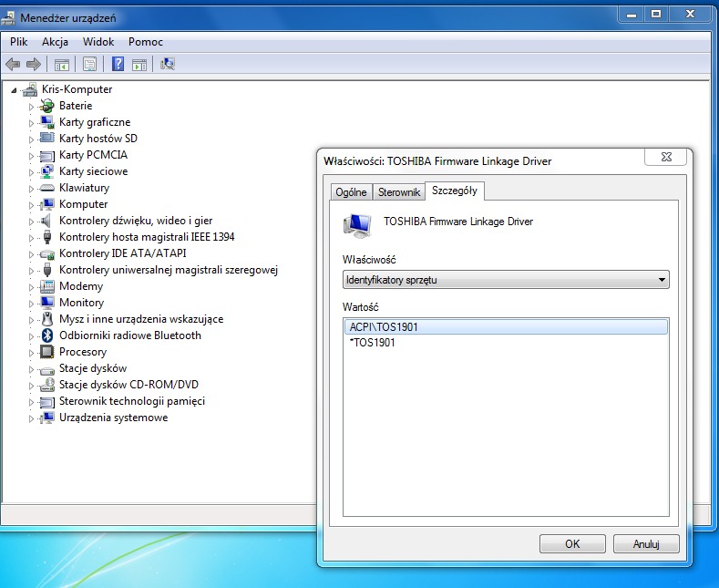719x588 pixels.
Task: Select the CD-ROM/DVD drives icon
Action: pos(46,385)
